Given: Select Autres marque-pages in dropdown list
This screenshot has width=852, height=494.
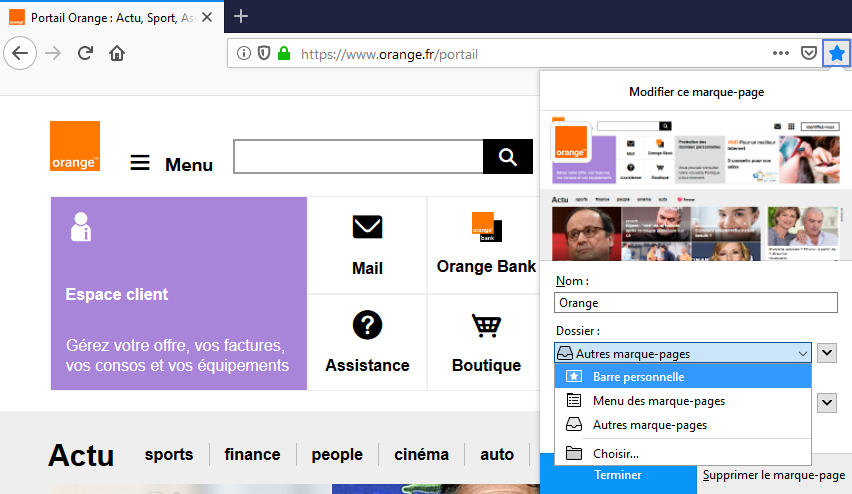Looking at the screenshot, I should (x=683, y=425).
